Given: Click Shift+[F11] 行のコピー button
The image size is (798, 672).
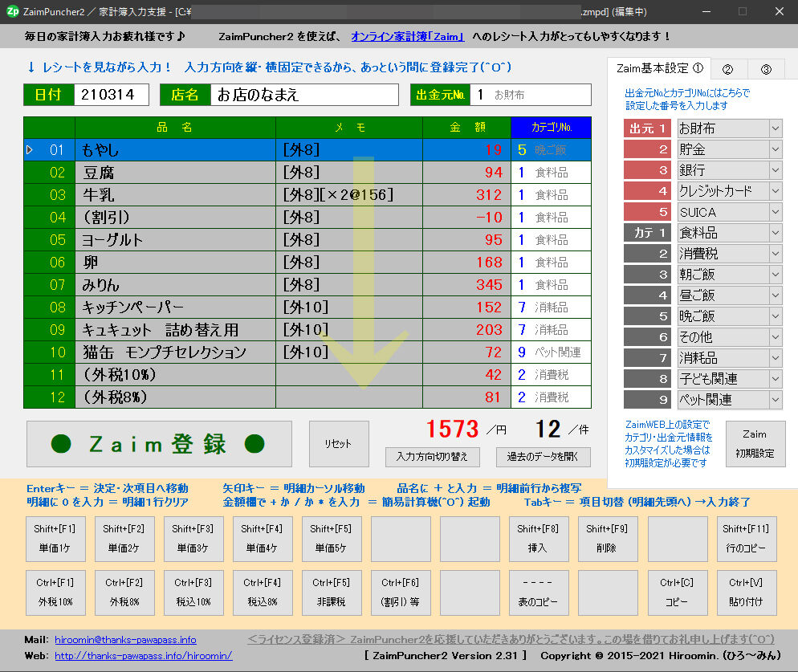Looking at the screenshot, I should click(747, 539).
